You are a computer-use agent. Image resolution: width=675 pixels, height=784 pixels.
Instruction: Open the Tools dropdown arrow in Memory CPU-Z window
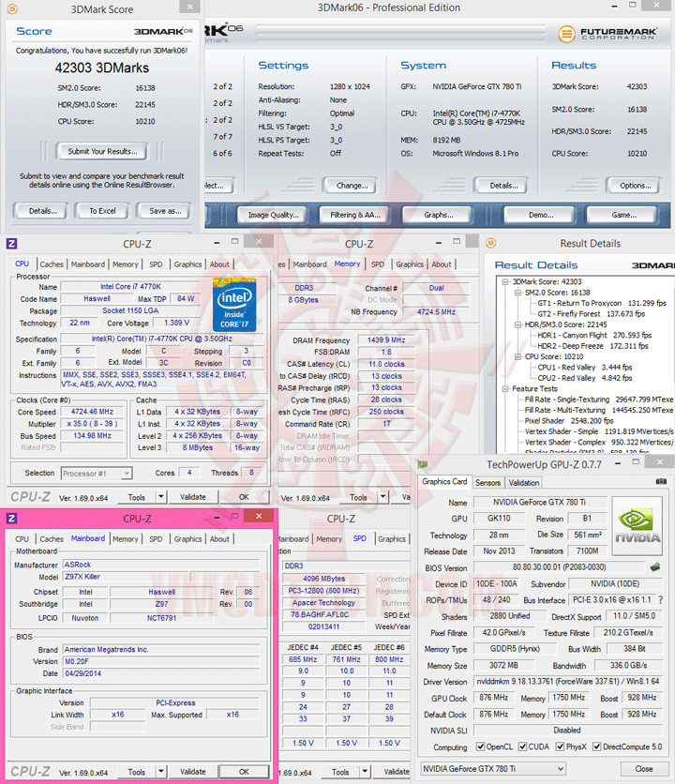coord(383,497)
